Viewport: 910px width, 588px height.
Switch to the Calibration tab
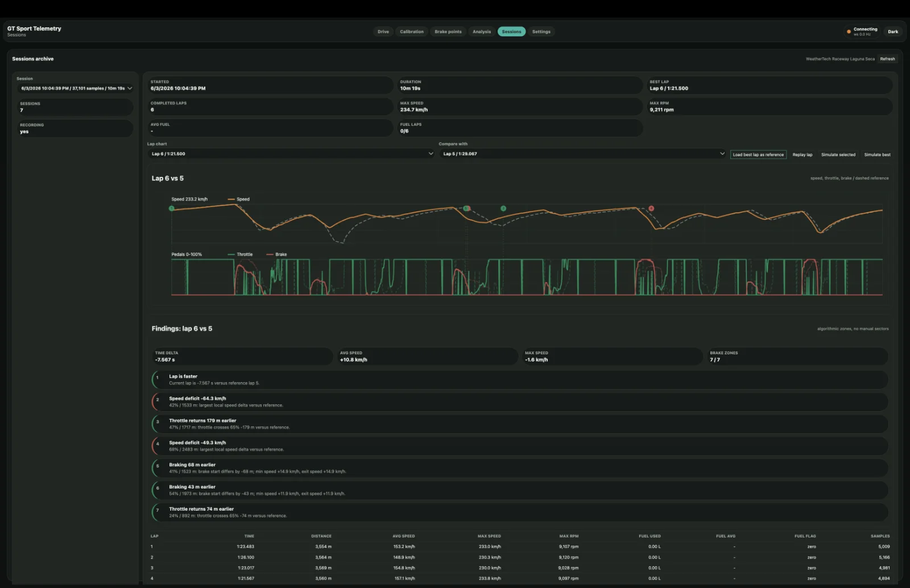coord(412,32)
